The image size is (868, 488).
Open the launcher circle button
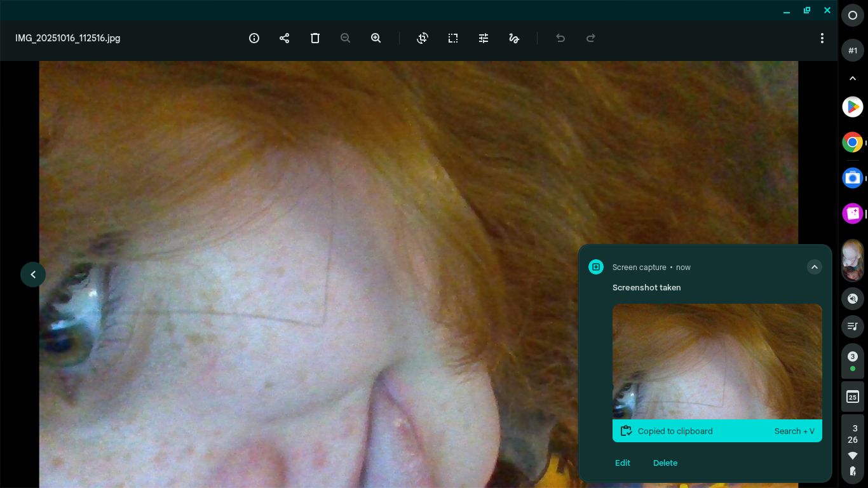tap(853, 15)
